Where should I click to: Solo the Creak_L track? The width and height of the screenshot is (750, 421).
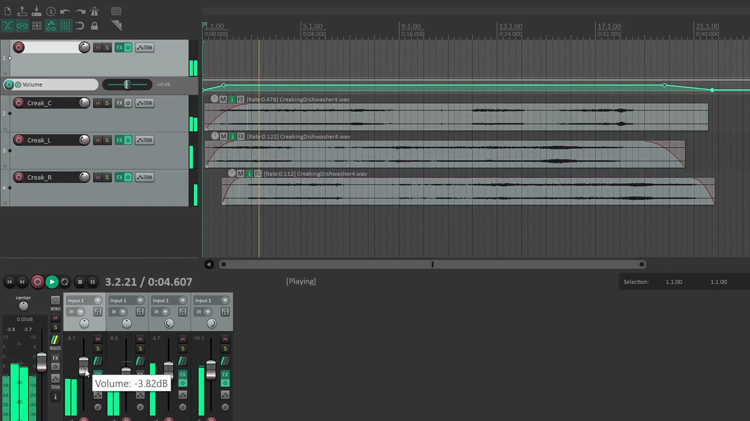[107, 140]
